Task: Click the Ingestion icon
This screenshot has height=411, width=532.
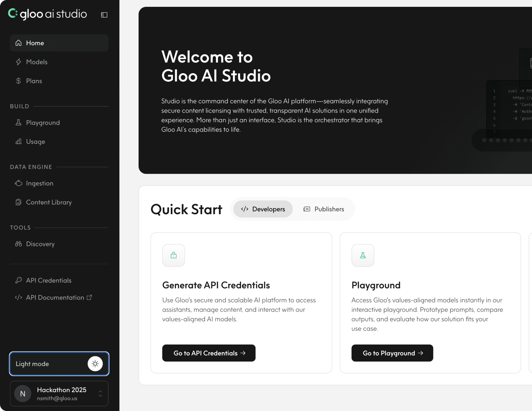Action: click(x=19, y=183)
